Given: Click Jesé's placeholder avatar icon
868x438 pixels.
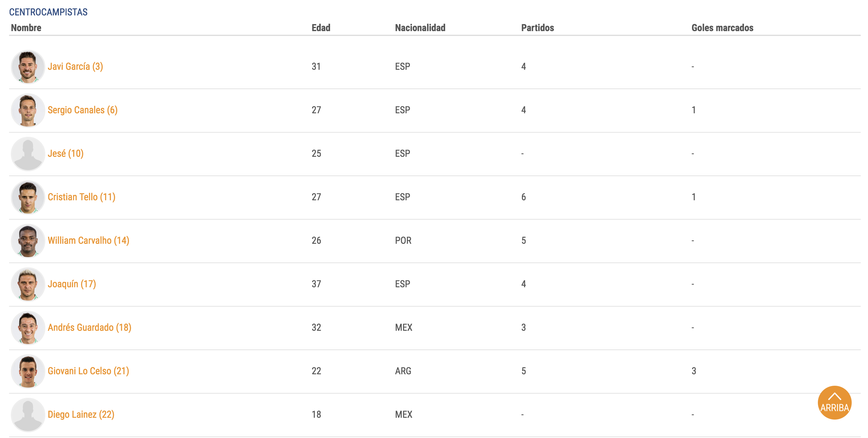Looking at the screenshot, I should [x=28, y=154].
